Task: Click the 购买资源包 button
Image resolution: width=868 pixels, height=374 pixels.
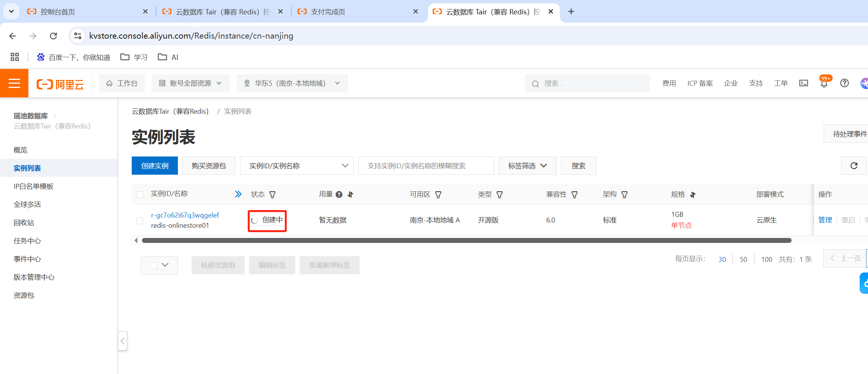Action: [x=209, y=166]
